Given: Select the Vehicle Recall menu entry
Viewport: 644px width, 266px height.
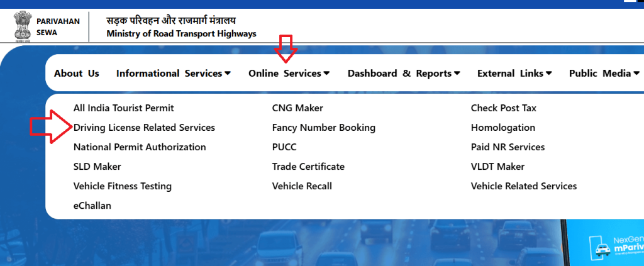Looking at the screenshot, I should coord(302,186).
